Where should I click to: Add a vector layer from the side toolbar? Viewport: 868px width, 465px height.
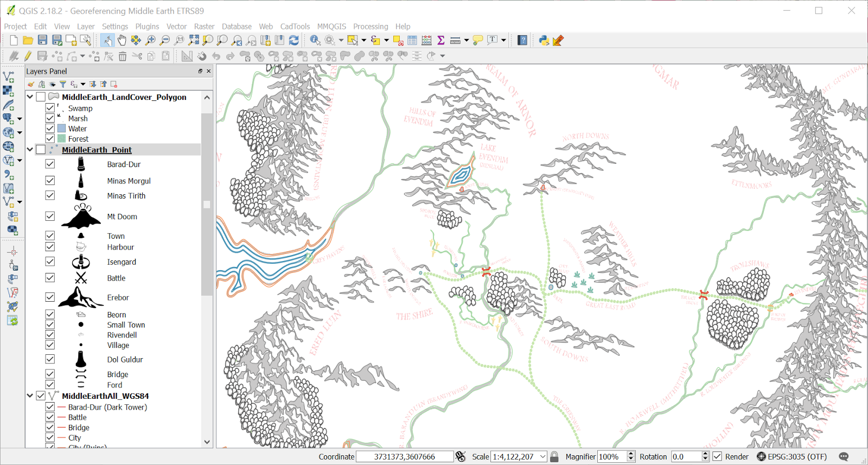coord(9,77)
